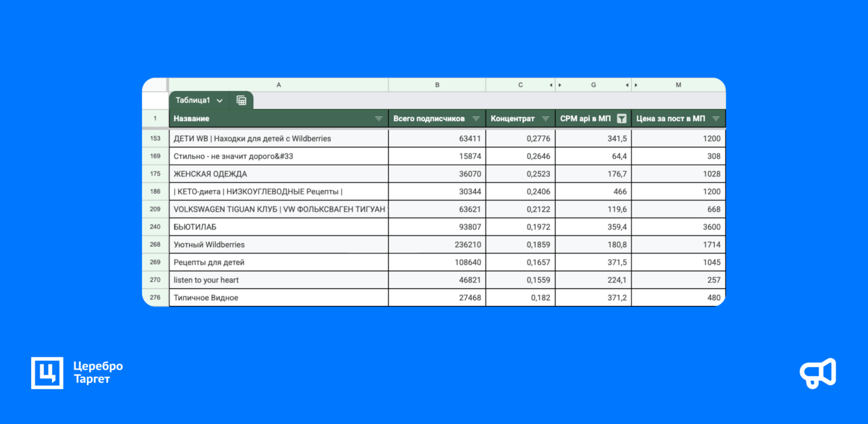Select row 153 header

tap(155, 138)
